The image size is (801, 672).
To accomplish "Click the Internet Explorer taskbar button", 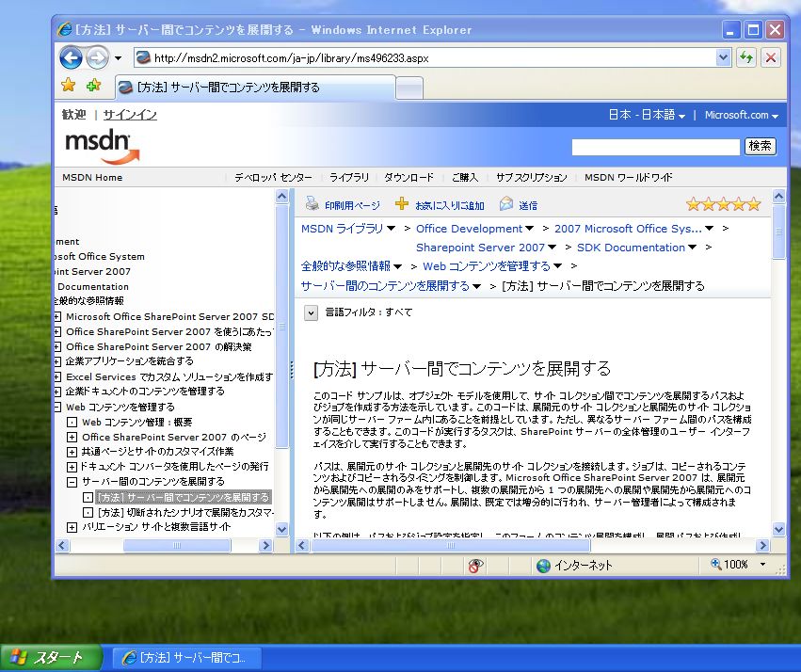I will coord(186,658).
